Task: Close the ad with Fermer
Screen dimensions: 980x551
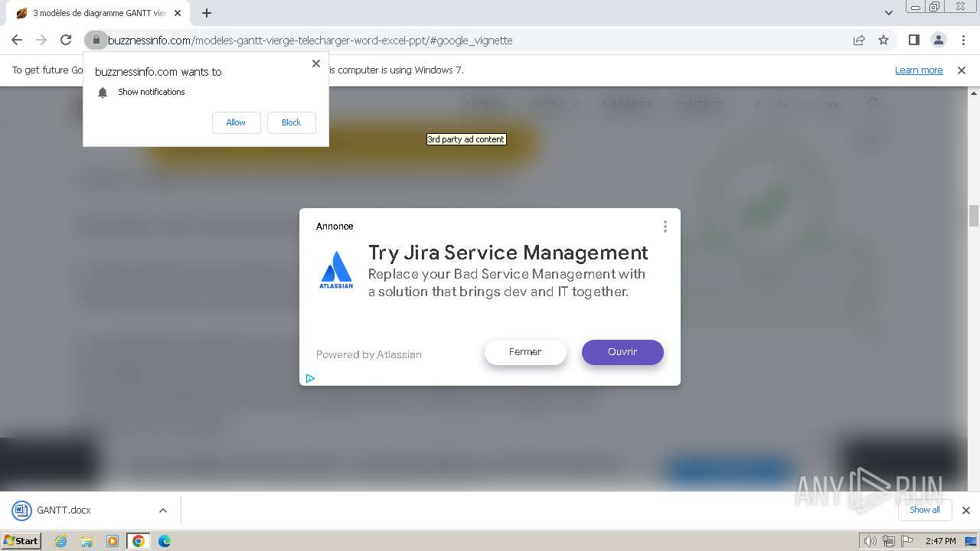Action: click(x=525, y=352)
